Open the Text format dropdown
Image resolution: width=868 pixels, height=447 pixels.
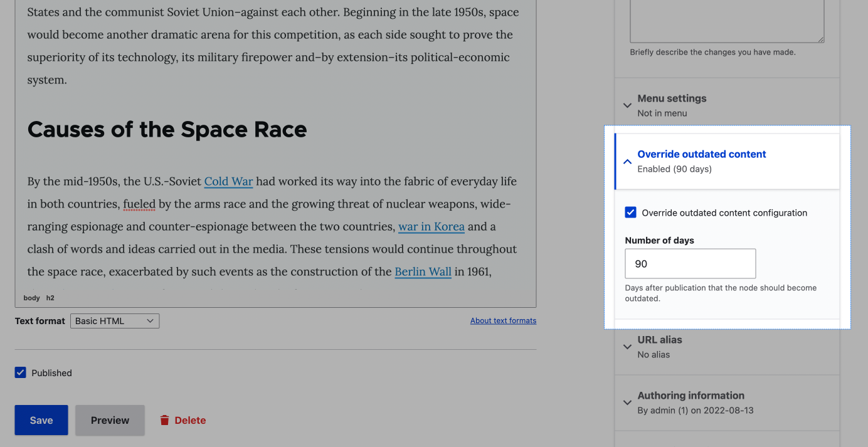click(115, 321)
